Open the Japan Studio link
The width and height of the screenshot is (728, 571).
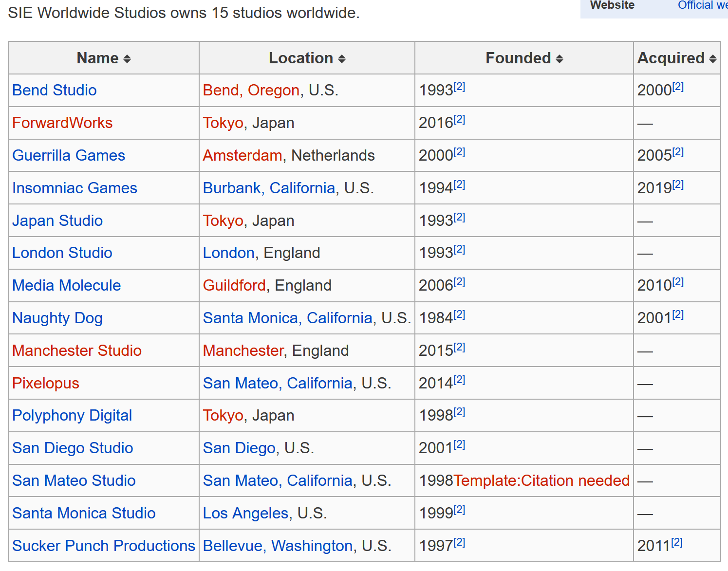57,221
